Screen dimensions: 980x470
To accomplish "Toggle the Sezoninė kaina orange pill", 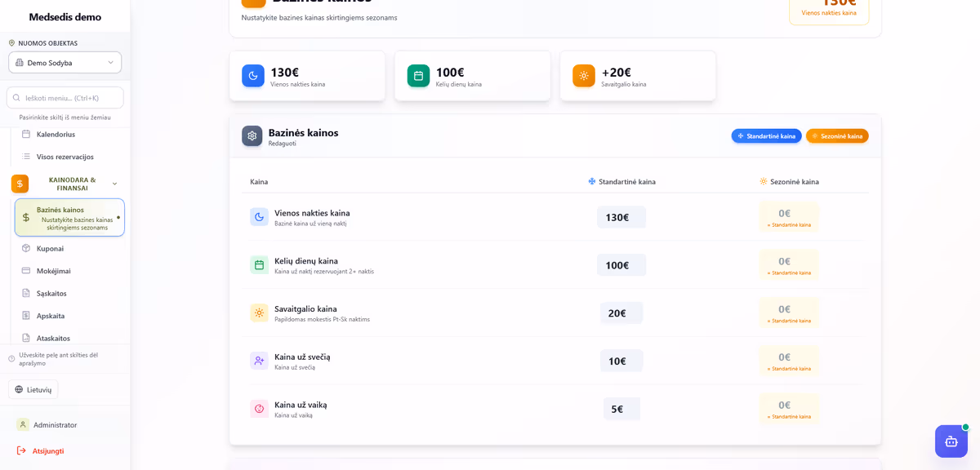I will (837, 136).
